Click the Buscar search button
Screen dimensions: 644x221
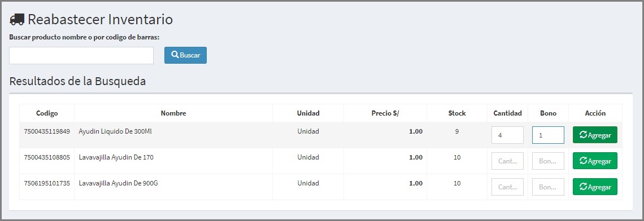186,55
